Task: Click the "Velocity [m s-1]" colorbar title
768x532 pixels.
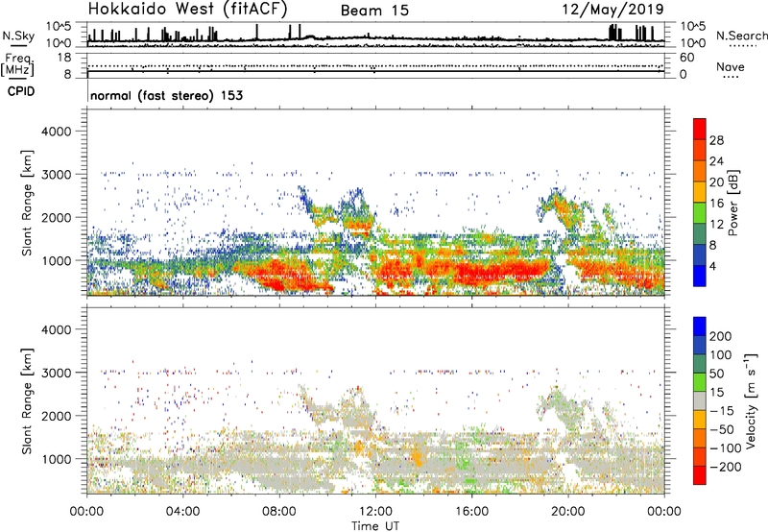Action: click(751, 400)
